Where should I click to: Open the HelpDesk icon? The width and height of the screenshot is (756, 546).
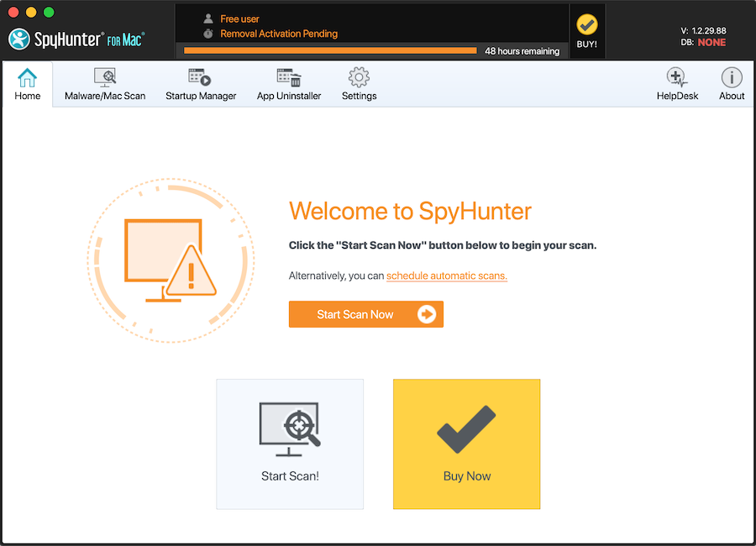677,78
